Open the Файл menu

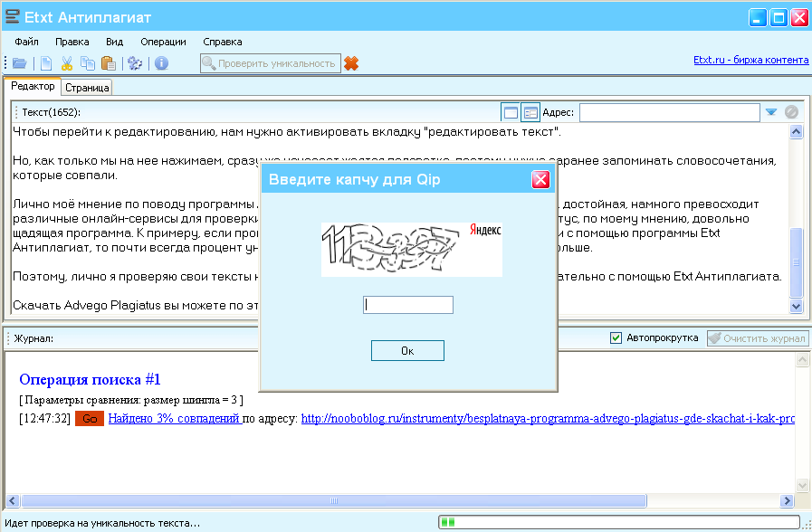[x=26, y=42]
